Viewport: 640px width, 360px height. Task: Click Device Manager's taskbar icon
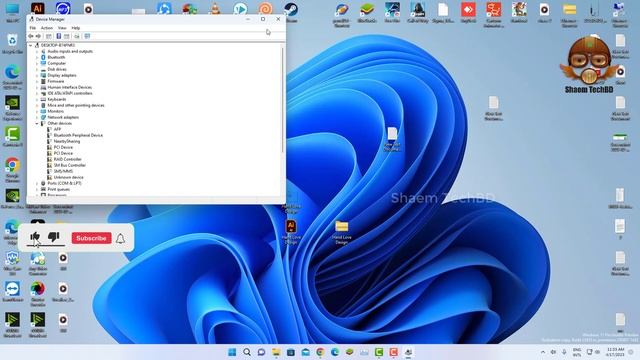tap(408, 352)
